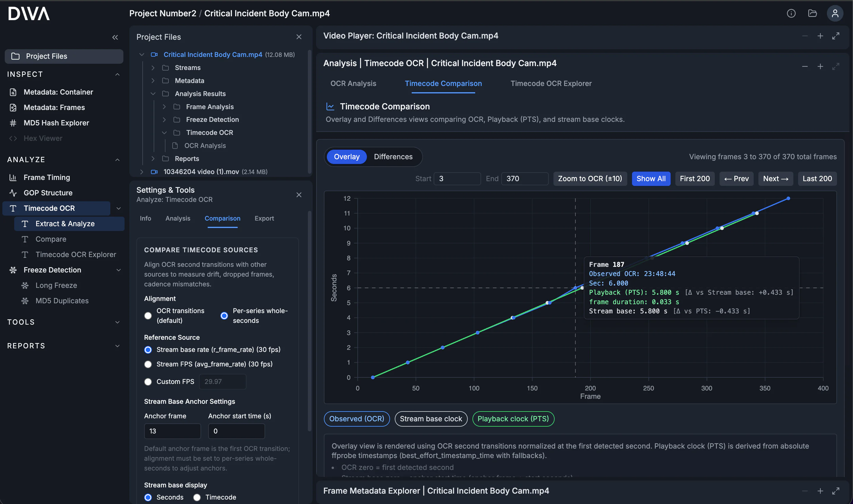This screenshot has height=504, width=853.
Task: Open the user profile avatar
Action: (835, 13)
